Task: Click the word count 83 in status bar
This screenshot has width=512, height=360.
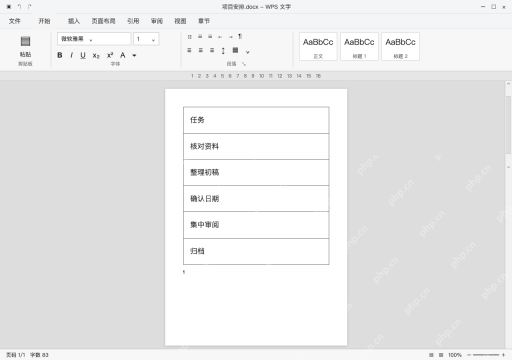Action: pyautogui.click(x=39, y=355)
